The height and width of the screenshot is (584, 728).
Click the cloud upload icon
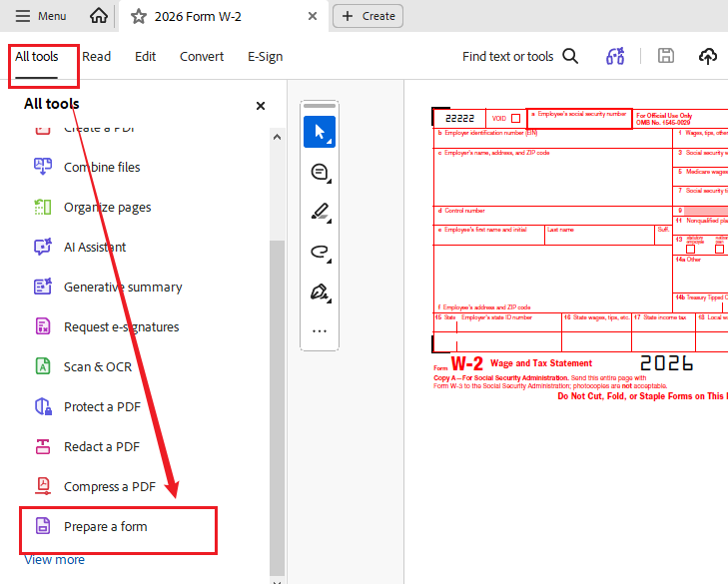coord(708,56)
